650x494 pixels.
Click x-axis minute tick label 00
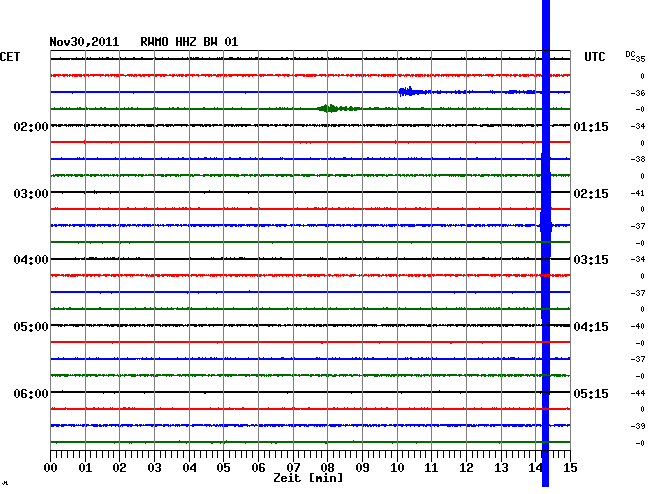point(51,467)
